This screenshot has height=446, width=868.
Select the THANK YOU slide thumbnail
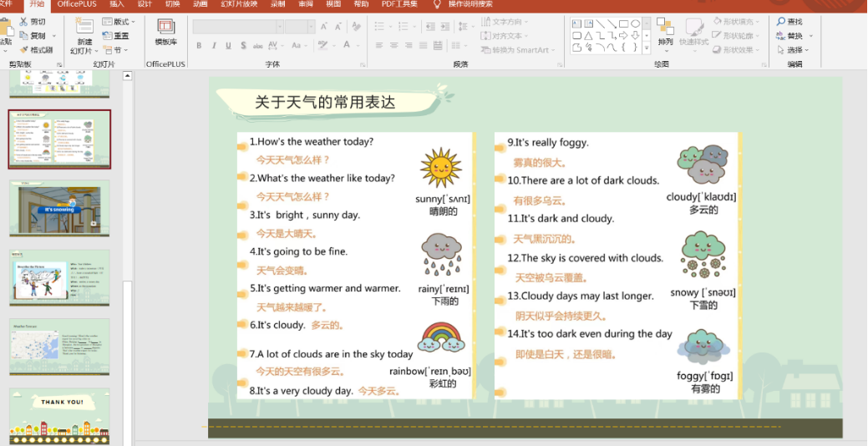[x=59, y=415]
